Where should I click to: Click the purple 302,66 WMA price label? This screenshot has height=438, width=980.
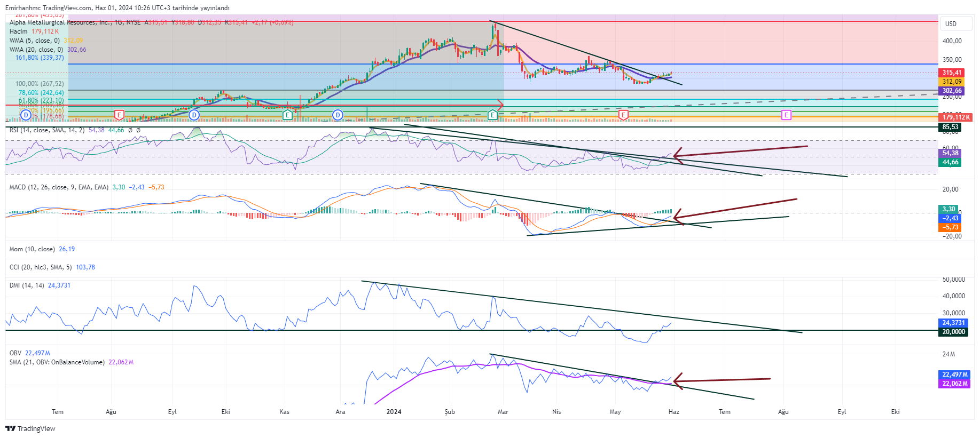pyautogui.click(x=952, y=91)
